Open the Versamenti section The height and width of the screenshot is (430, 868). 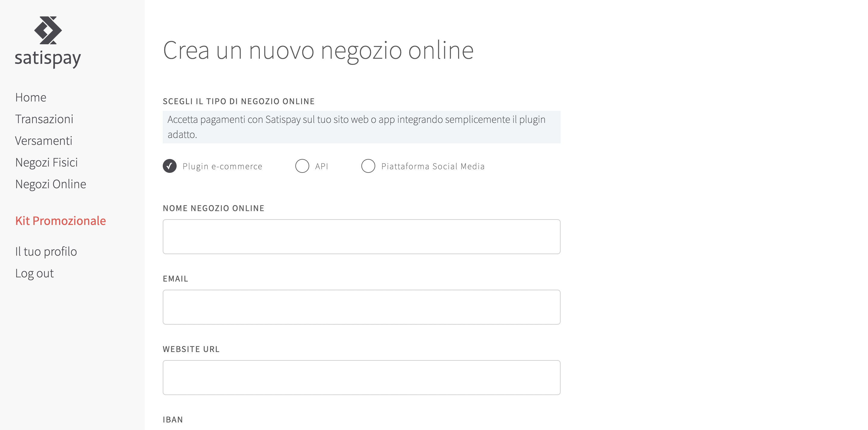coord(43,141)
